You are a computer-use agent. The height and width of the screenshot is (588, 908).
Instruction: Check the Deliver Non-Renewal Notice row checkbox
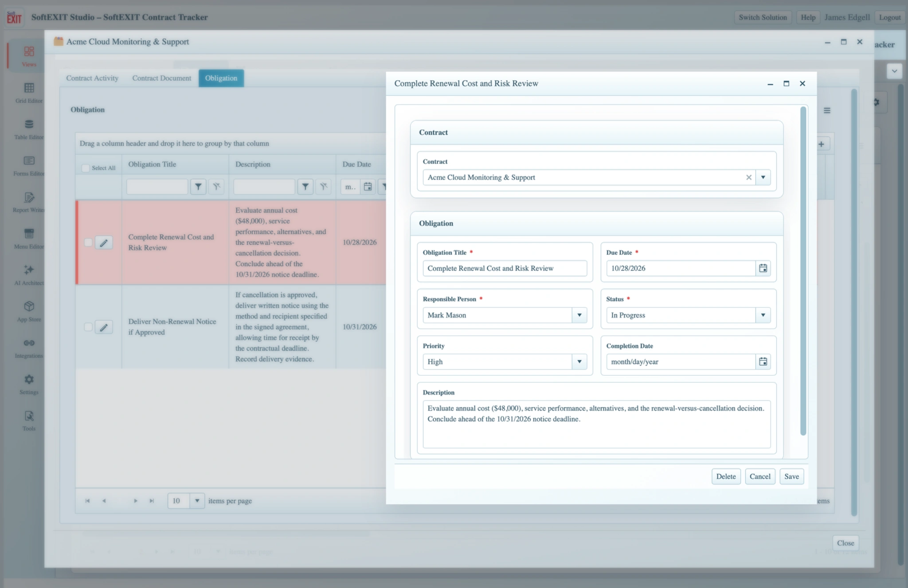tap(88, 327)
